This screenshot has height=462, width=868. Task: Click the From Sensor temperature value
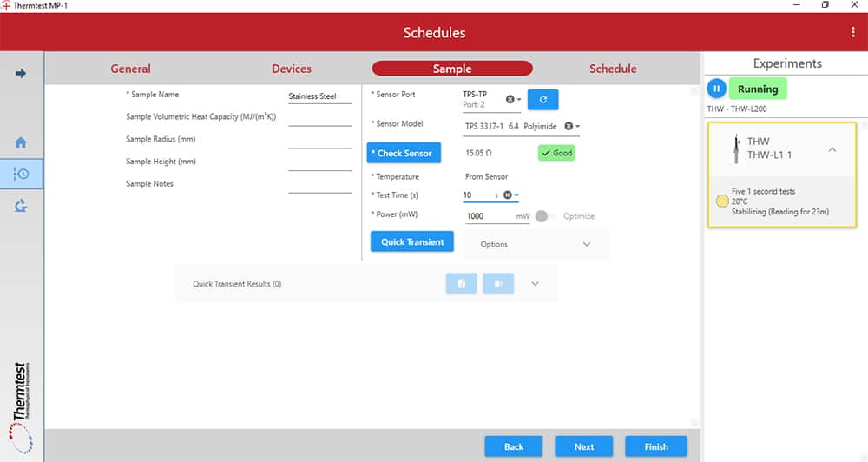(x=486, y=176)
